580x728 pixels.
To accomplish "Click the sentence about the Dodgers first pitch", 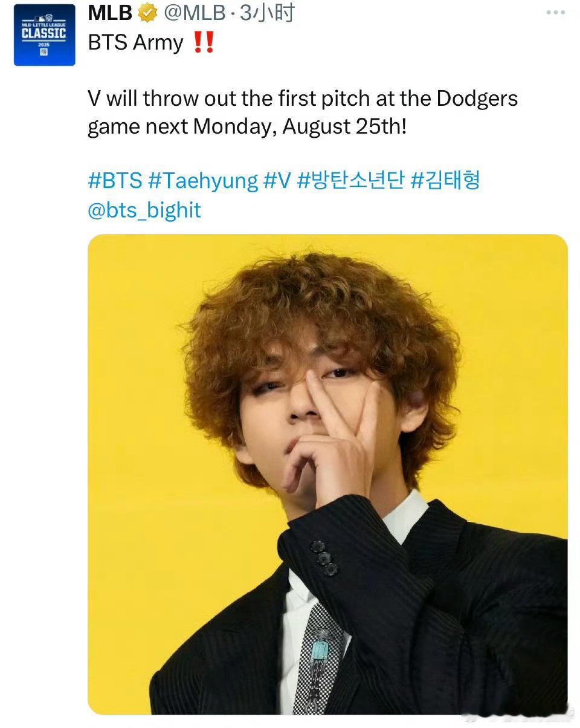I will (x=303, y=113).
